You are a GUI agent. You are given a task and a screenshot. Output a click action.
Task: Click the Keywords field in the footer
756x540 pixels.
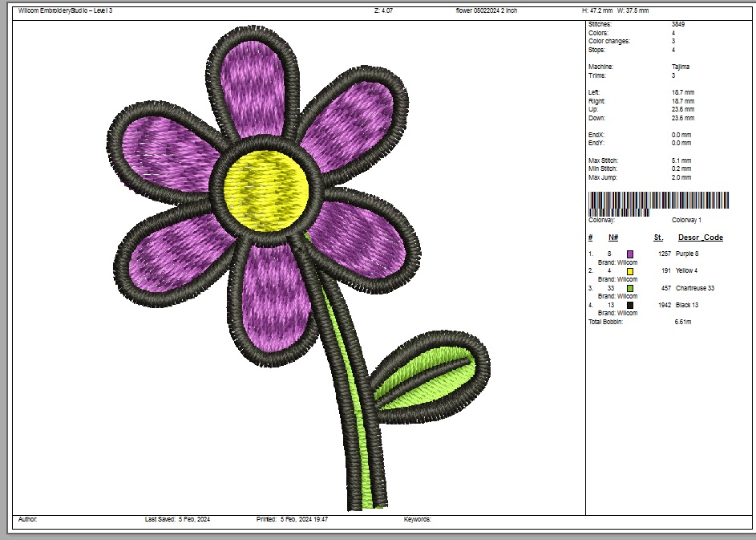point(418,519)
